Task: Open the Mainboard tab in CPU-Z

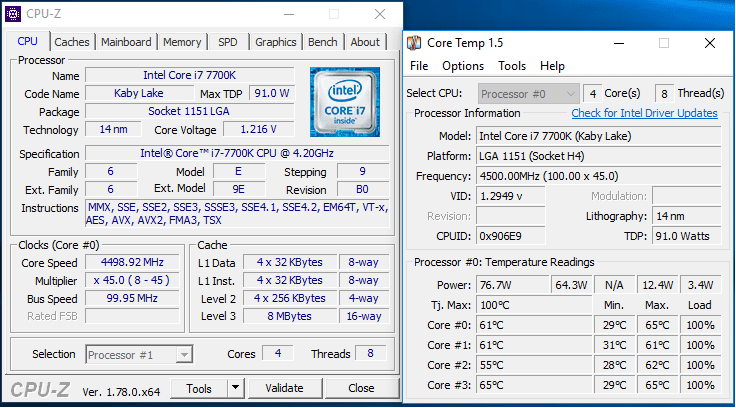Action: (126, 42)
